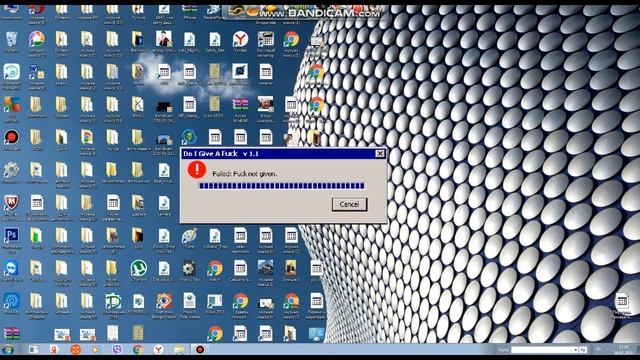Select the green Android robot desktop icon
The height and width of the screenshot is (360, 640).
[189, 138]
